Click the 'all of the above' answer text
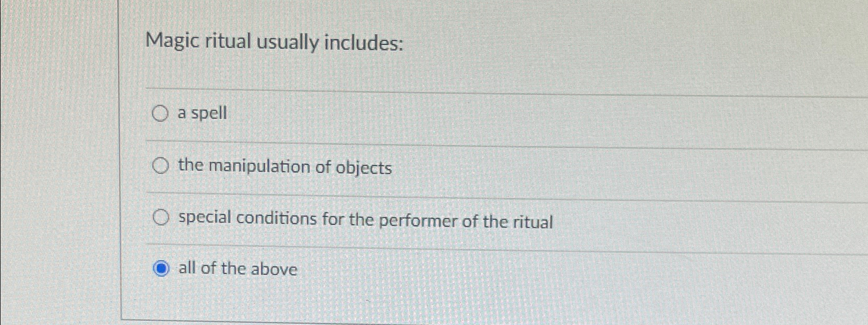This screenshot has height=325, width=868. point(236,269)
